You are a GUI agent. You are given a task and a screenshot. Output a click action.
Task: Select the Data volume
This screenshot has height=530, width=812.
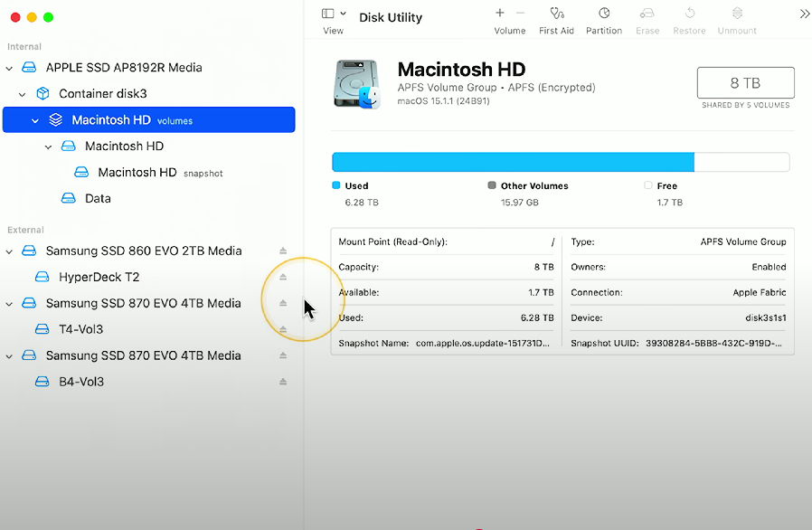[149, 198]
